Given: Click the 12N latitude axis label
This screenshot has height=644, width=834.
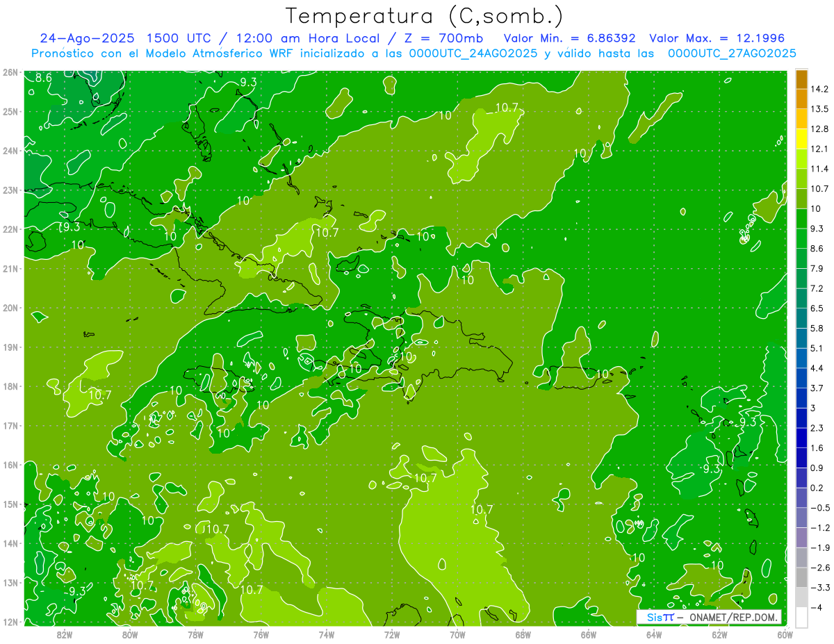Looking at the screenshot, I should (x=10, y=622).
